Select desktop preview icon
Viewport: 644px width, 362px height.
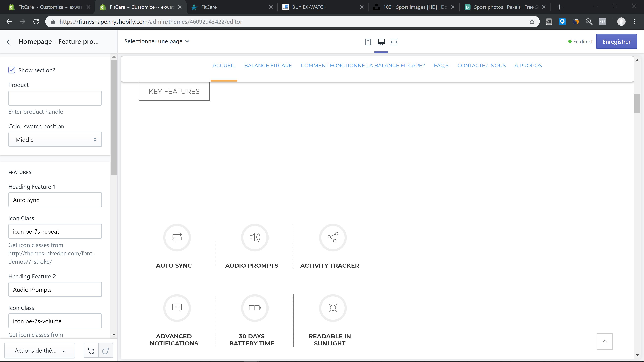[381, 42]
